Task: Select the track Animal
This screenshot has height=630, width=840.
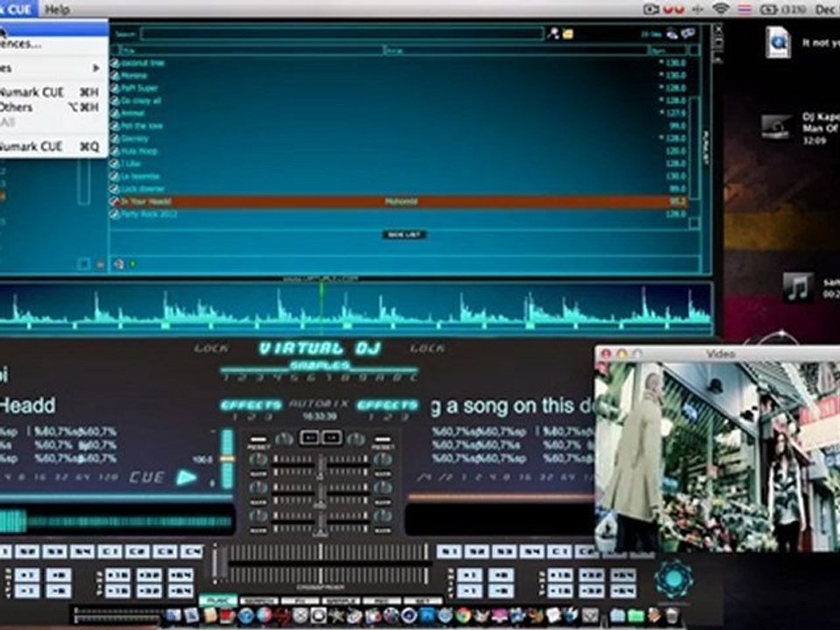Action: 132,113
